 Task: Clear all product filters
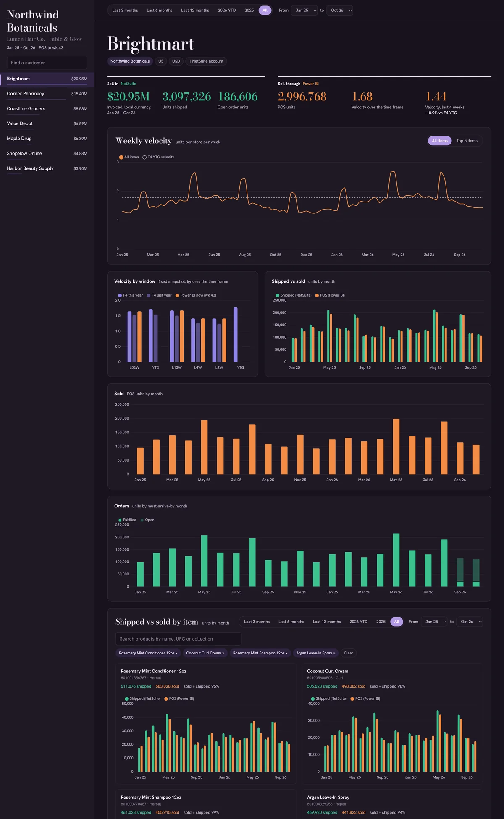pyautogui.click(x=348, y=653)
